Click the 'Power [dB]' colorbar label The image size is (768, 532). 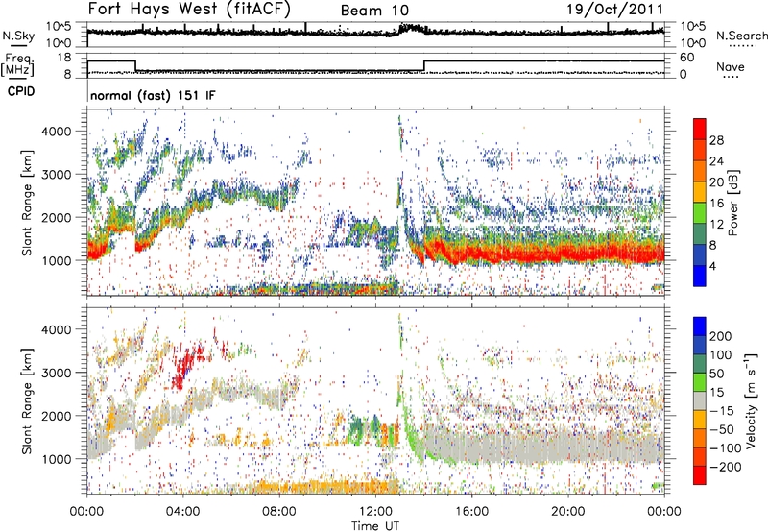732,203
